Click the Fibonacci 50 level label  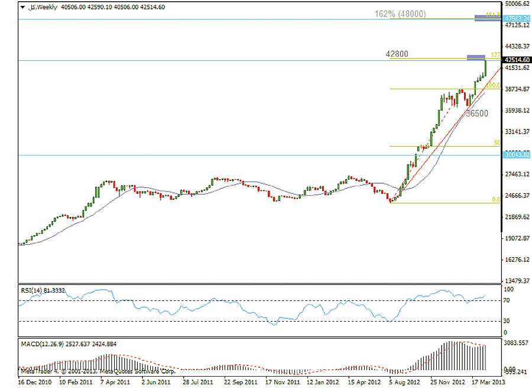coord(497,142)
